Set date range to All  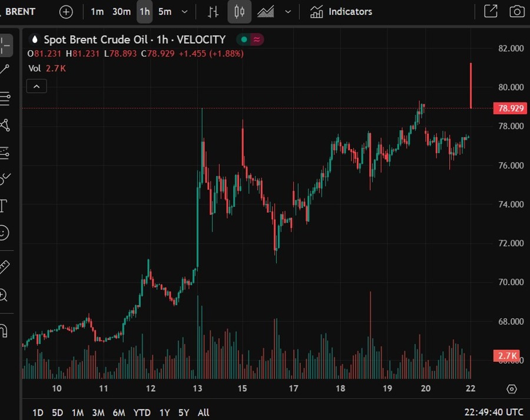[x=204, y=412]
